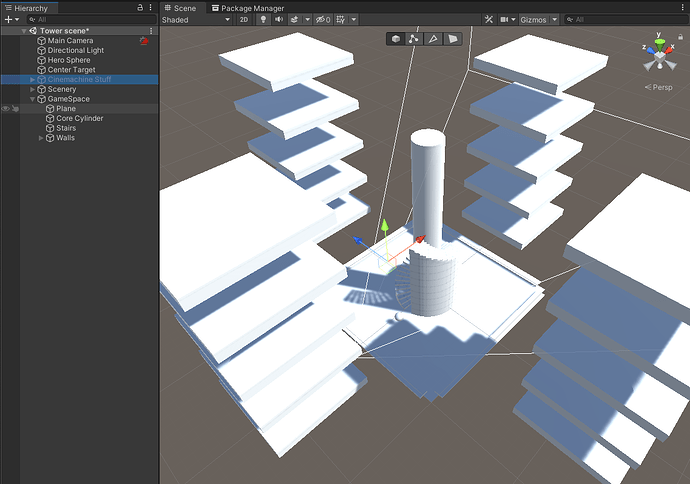Open the scene component tools (wrench) icon

(x=488, y=19)
